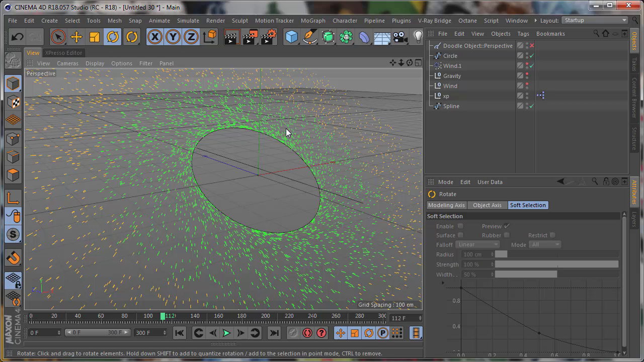
Task: Toggle the Snap magnet icon
Action: coord(13,258)
